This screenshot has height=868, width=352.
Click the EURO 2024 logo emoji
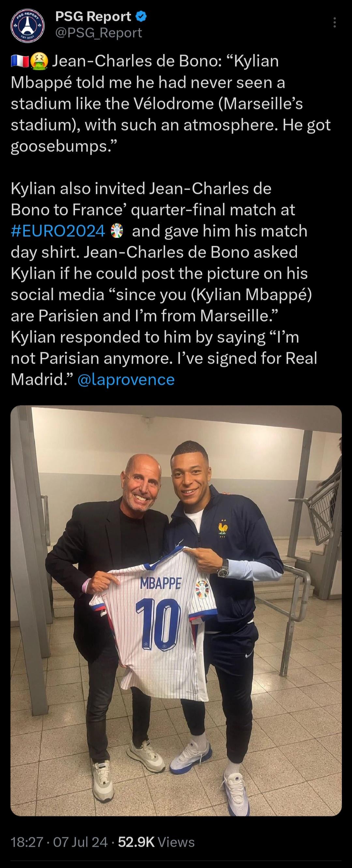[117, 231]
